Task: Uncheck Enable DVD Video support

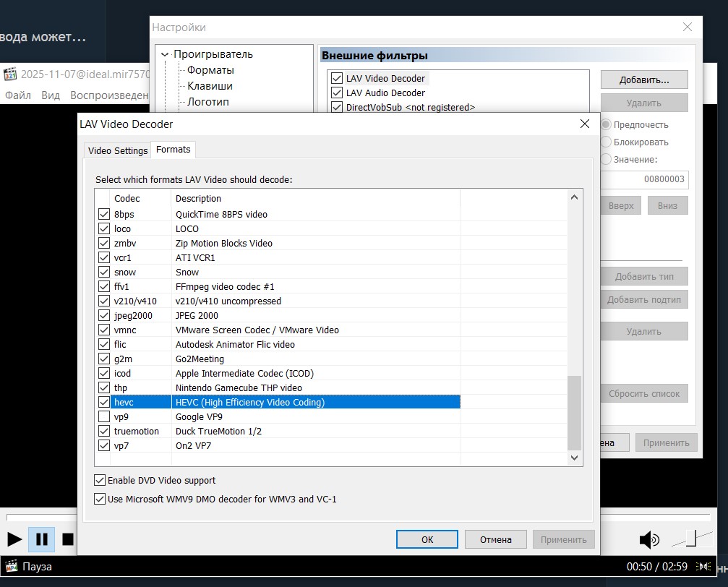Action: (x=100, y=480)
